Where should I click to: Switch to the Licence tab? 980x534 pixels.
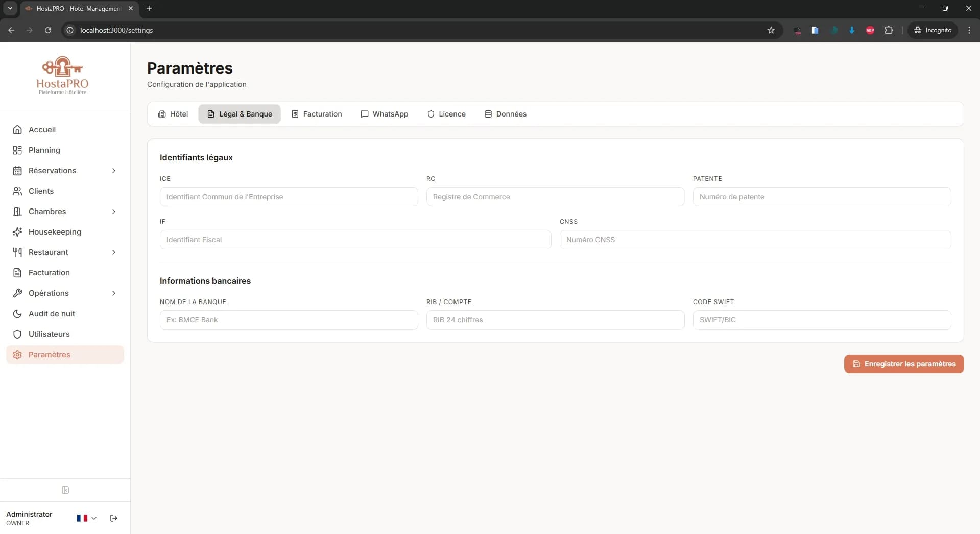pyautogui.click(x=446, y=114)
